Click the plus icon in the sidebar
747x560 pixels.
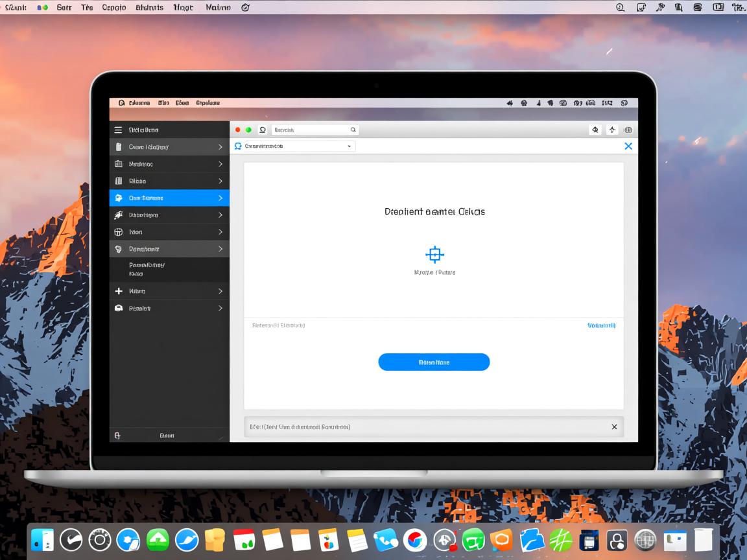[x=118, y=291]
